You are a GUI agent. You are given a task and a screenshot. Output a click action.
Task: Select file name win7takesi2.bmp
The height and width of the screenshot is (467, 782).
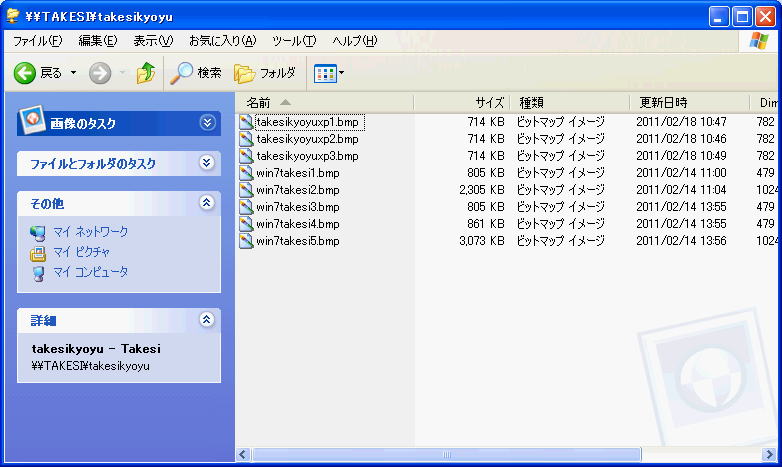[298, 190]
